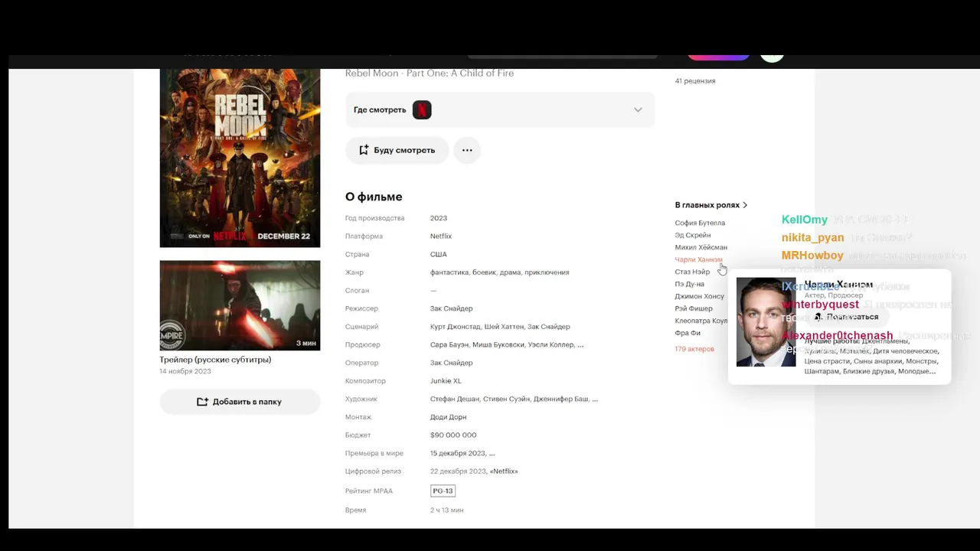Click the genre фантастика

449,272
